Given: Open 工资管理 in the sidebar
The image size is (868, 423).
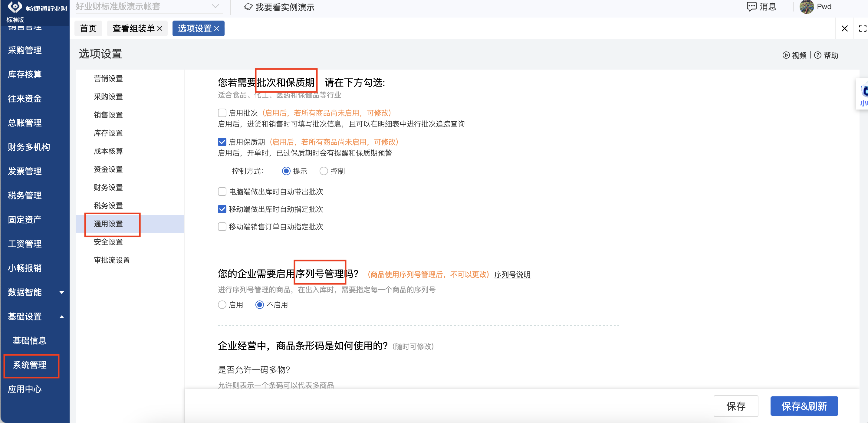Looking at the screenshot, I should pyautogui.click(x=25, y=244).
